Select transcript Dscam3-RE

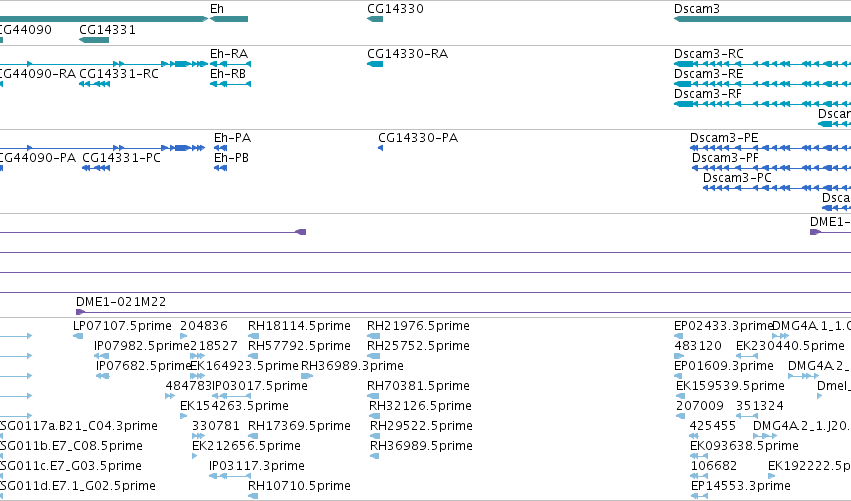[762, 84]
